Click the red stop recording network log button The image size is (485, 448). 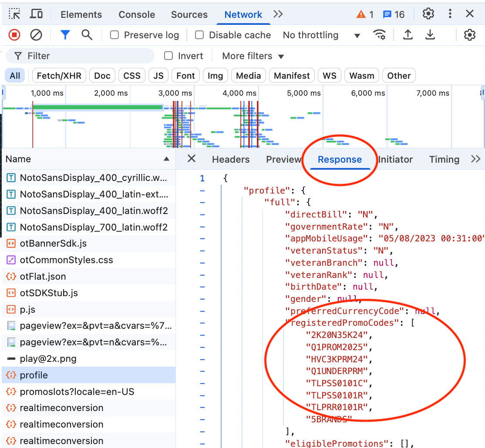(14, 35)
